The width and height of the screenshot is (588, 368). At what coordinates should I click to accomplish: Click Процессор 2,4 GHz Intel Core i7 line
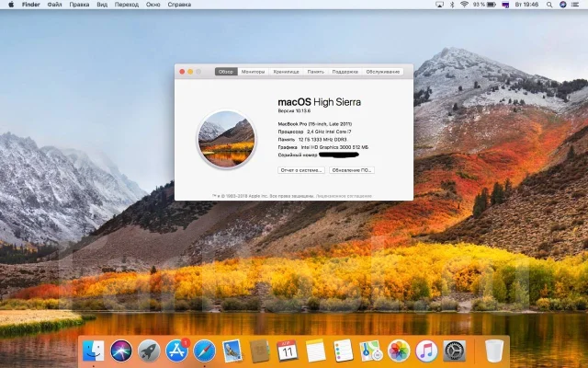[x=314, y=132]
